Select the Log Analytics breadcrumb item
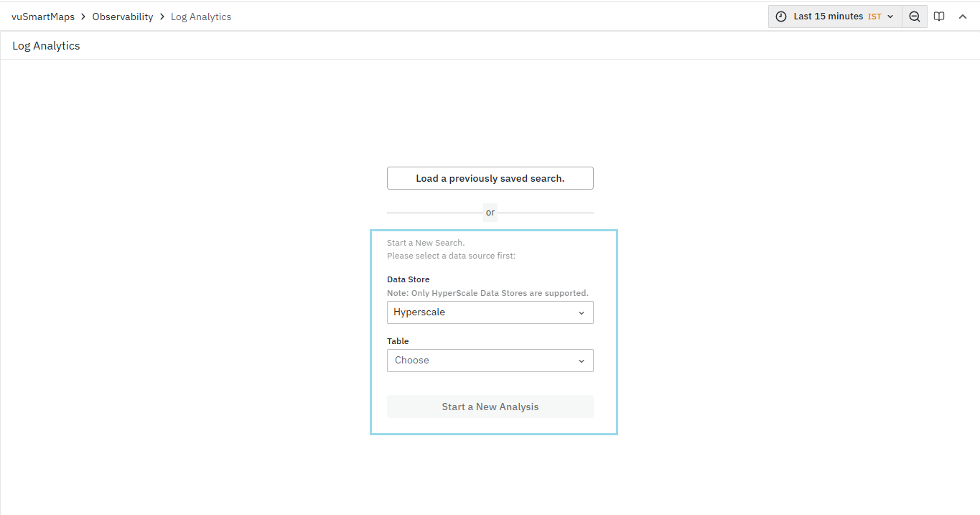980x515 pixels. click(201, 17)
